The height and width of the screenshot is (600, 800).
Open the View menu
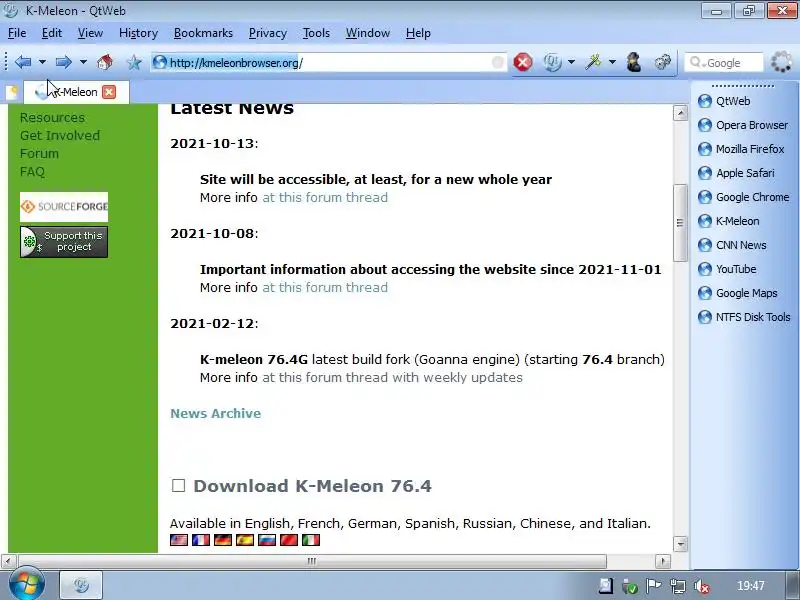coord(90,33)
